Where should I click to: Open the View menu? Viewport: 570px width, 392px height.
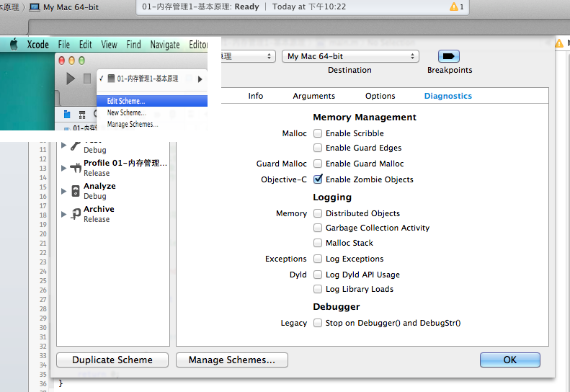point(109,45)
